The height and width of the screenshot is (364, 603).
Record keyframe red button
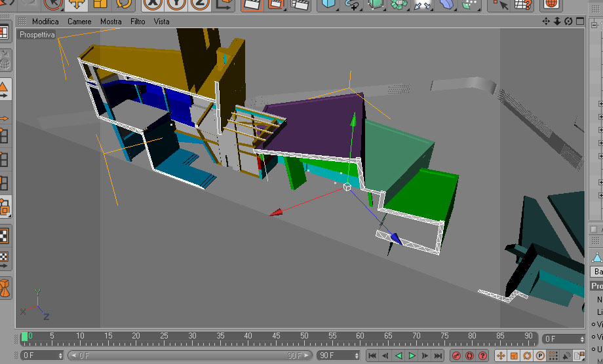(456, 355)
